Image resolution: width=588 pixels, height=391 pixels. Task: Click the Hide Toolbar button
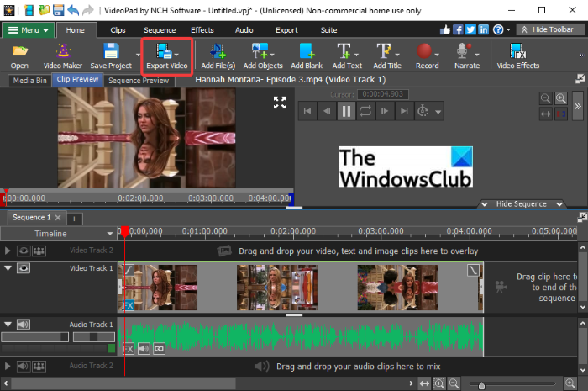pyautogui.click(x=550, y=29)
